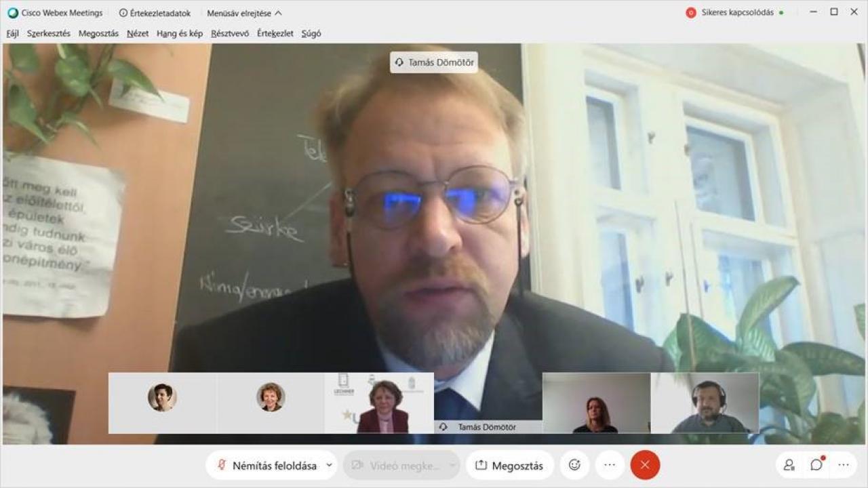The height and width of the screenshot is (488, 868).
Task: Open the Hang és kép menu
Action: [180, 33]
